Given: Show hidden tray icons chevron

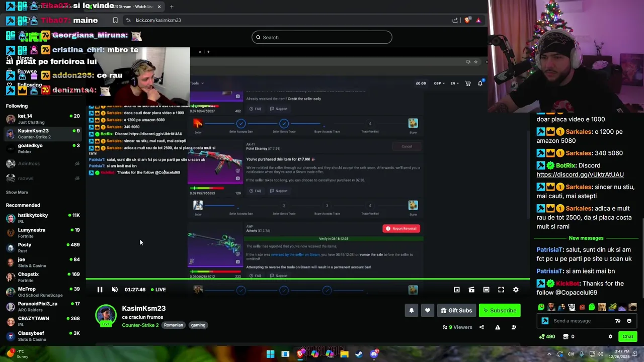Looking at the screenshot, I should [549, 354].
